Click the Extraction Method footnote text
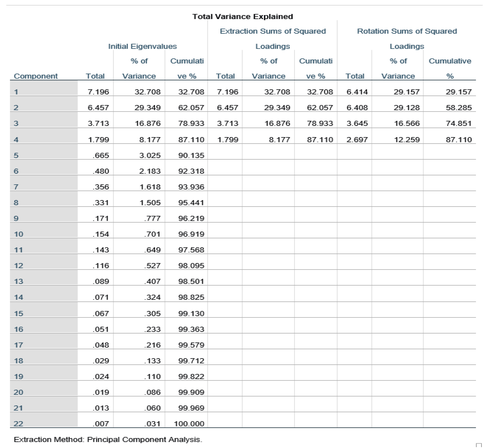 click(x=108, y=440)
